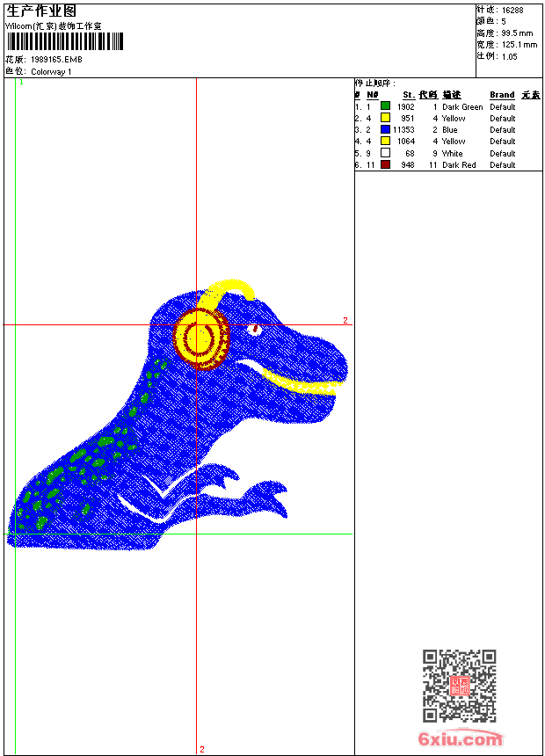Click the St. column header
545x756 pixels.
(x=409, y=95)
